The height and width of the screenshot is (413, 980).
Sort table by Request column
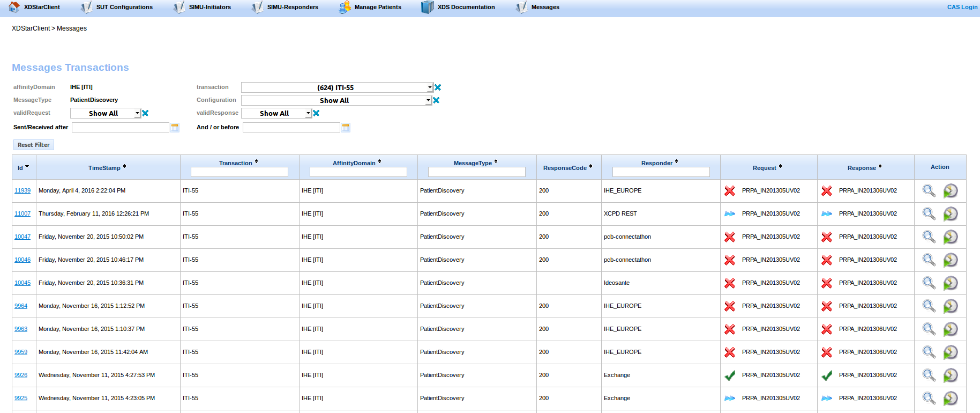(x=767, y=168)
